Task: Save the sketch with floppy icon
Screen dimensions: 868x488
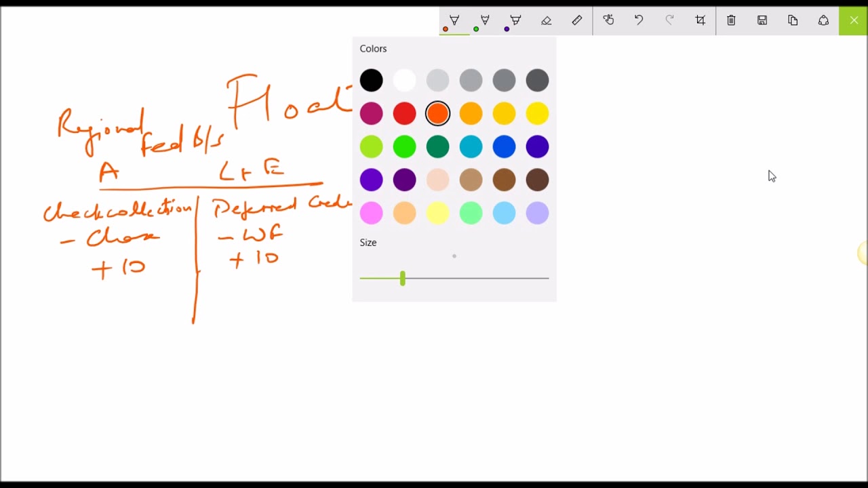Action: [762, 21]
